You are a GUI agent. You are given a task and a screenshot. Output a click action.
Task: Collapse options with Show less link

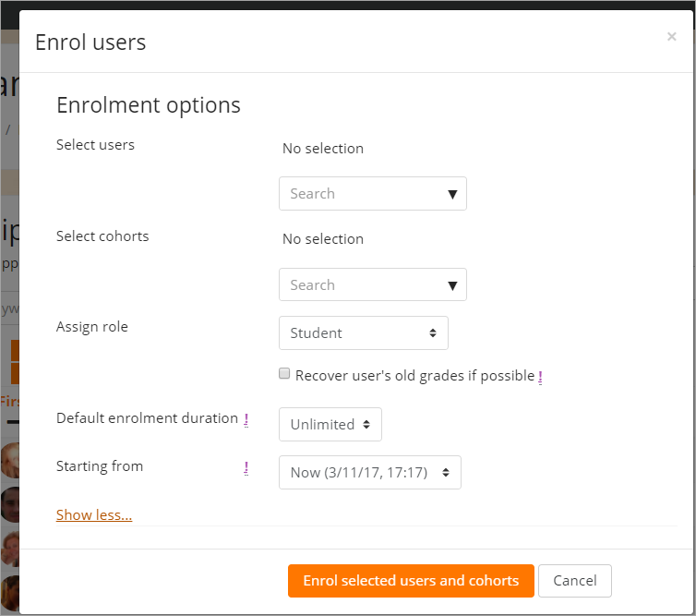click(94, 515)
